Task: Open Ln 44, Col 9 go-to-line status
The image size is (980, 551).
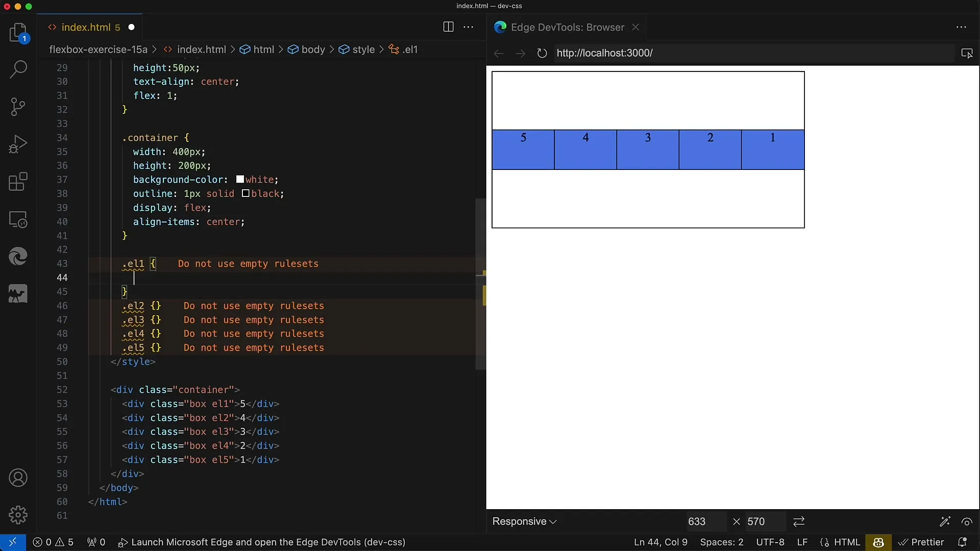Action: coord(660,542)
